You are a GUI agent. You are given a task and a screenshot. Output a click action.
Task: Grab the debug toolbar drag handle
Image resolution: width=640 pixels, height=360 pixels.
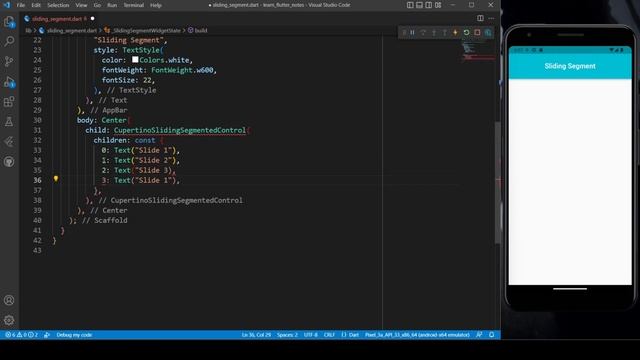click(x=404, y=33)
